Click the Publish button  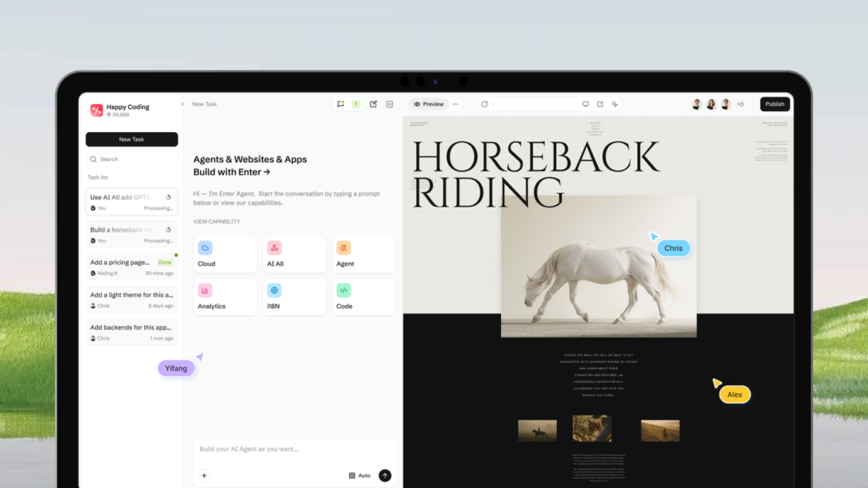[775, 104]
